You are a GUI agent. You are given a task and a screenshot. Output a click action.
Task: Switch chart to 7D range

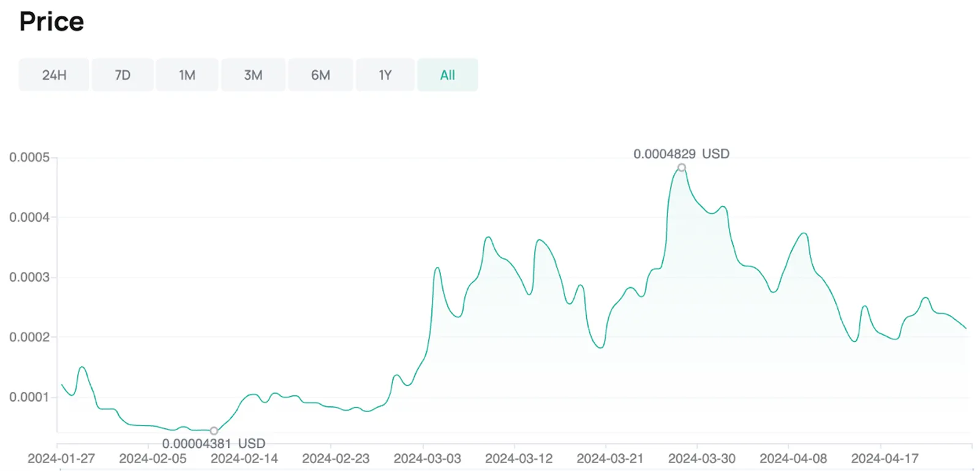click(123, 75)
